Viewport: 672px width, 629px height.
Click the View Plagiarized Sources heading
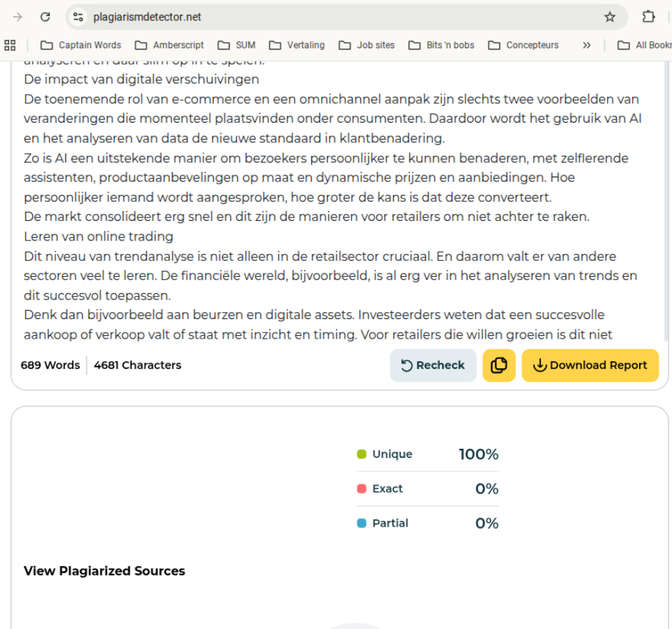pos(104,571)
